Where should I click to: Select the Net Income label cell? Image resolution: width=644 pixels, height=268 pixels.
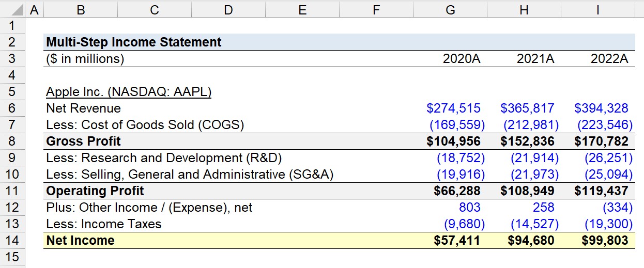(81, 240)
